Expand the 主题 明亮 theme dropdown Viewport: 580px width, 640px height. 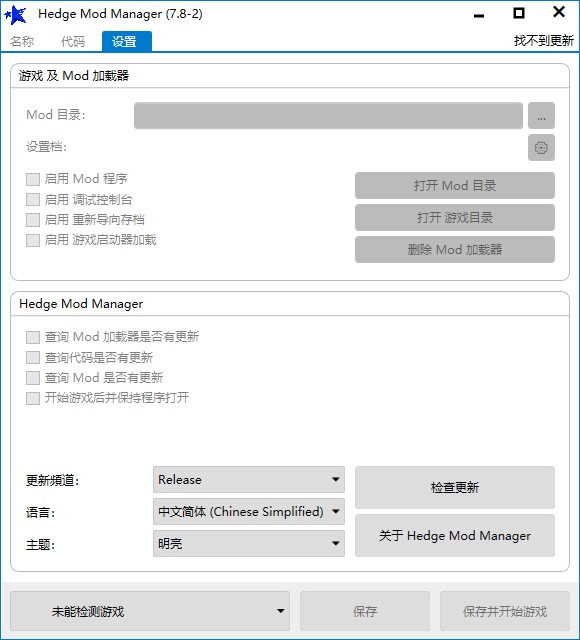[249, 543]
